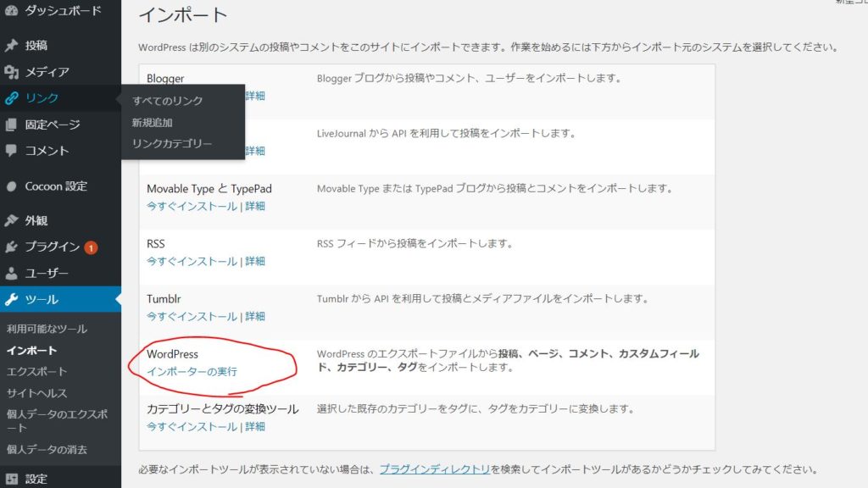868x488 pixels.
Task: Install the Tumblr importer now
Action: [x=192, y=317]
